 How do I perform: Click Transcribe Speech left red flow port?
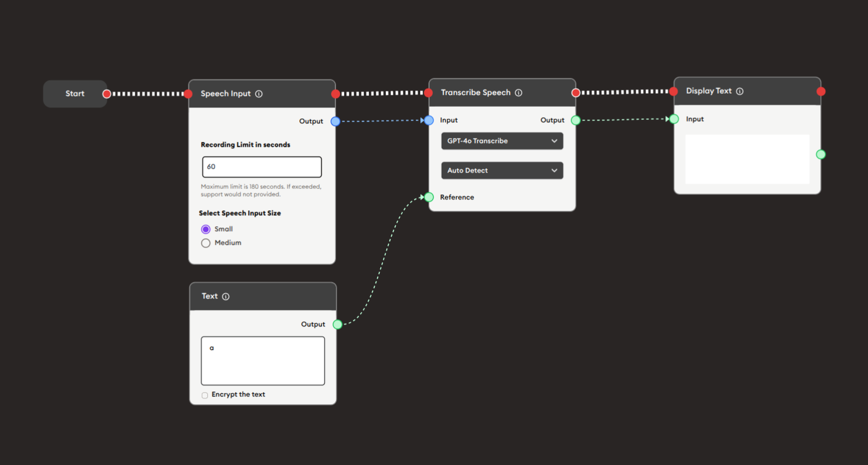429,93
